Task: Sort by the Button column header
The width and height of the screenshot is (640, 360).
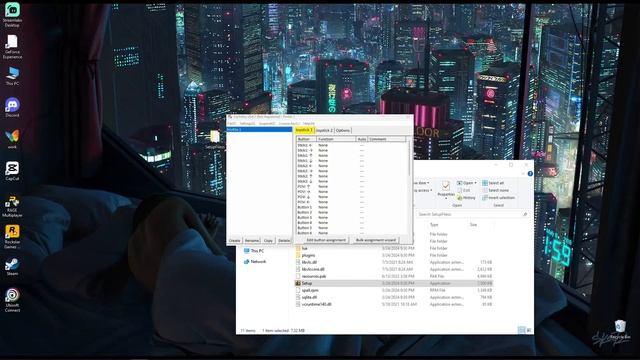Action: pos(306,139)
